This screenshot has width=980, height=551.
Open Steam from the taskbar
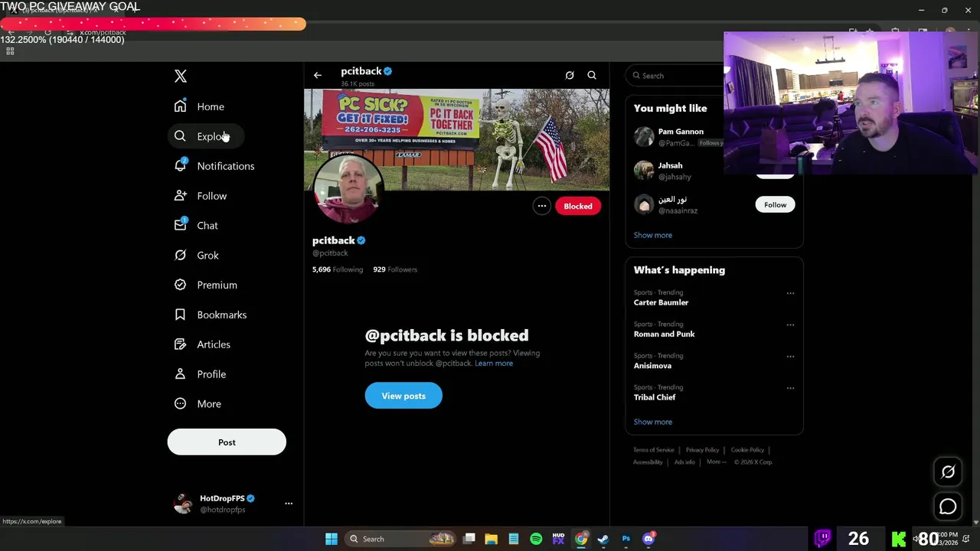click(x=603, y=539)
